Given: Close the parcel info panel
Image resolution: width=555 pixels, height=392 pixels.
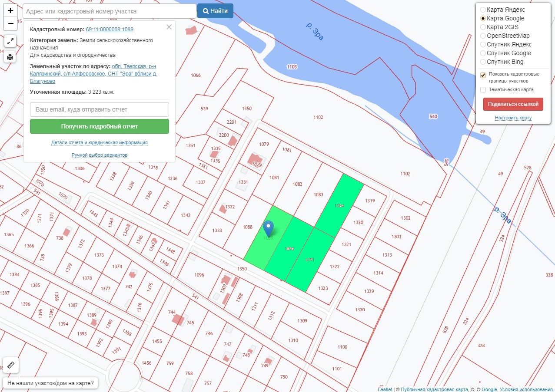Looking at the screenshot, I should 169,27.
